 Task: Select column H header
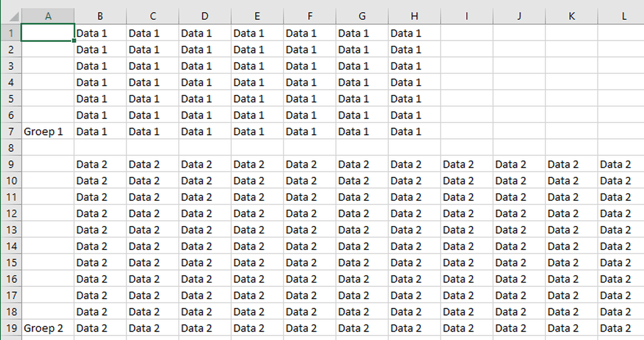coord(414,16)
